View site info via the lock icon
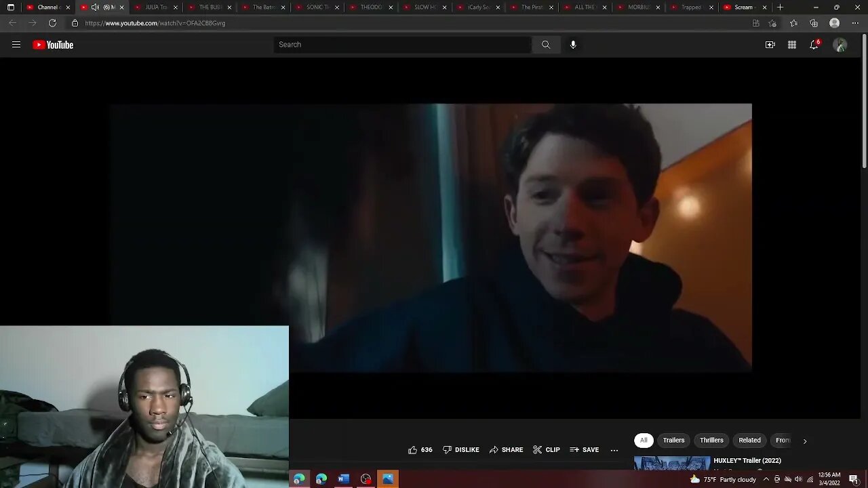The width and height of the screenshot is (868, 488). (75, 23)
